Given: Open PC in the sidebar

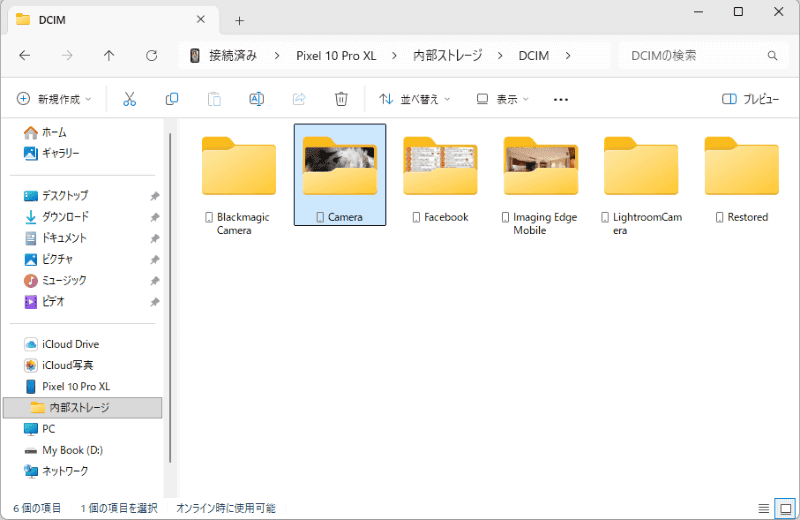Looking at the screenshot, I should click(39, 429).
